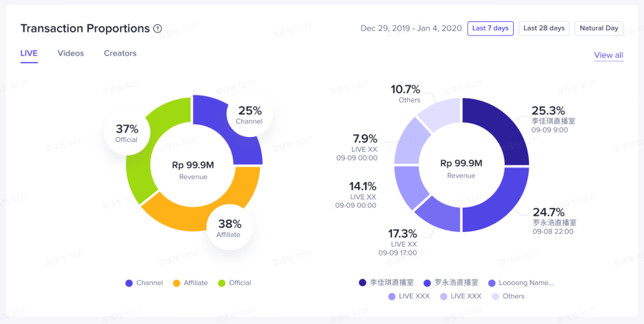Toggle the Channel legend item
Image resolution: width=644 pixels, height=324 pixels.
pyautogui.click(x=144, y=283)
